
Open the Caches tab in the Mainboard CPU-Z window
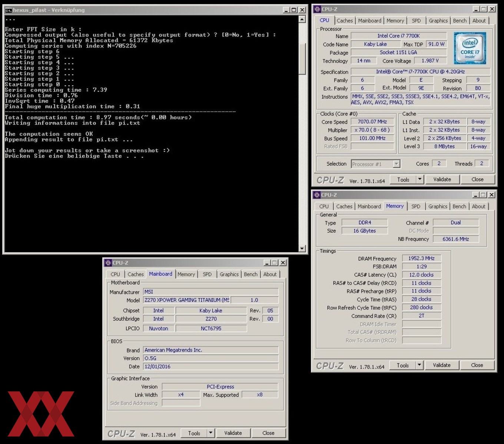[x=135, y=274]
